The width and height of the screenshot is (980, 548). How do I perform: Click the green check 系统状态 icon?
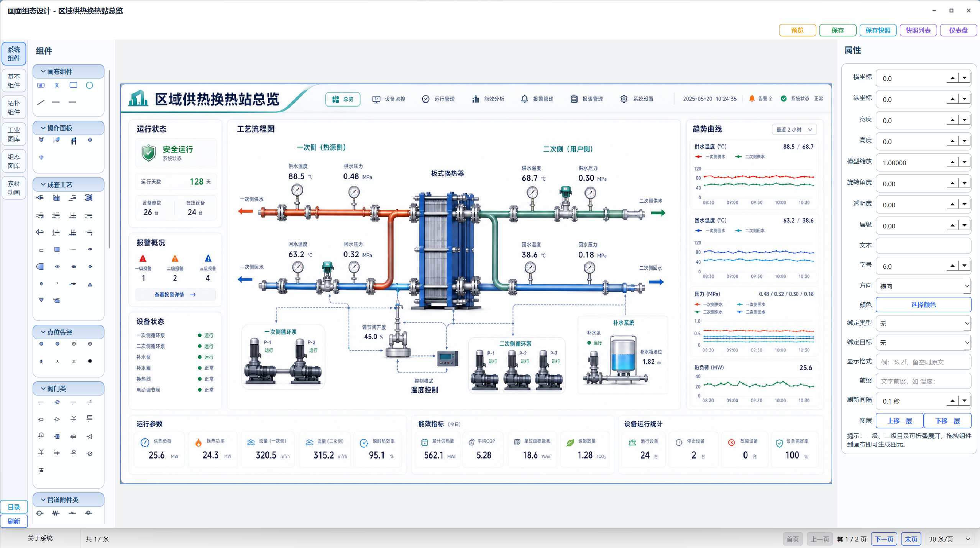[x=784, y=98]
